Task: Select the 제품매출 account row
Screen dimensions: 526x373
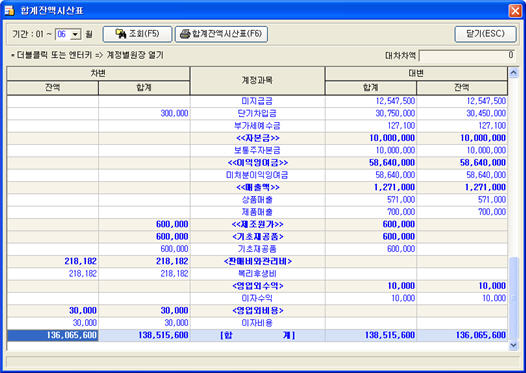Action: coord(257,212)
